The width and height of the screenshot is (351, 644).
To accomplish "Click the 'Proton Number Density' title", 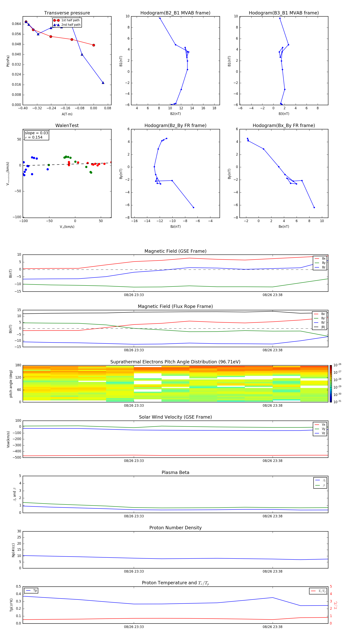I will click(x=175, y=528).
